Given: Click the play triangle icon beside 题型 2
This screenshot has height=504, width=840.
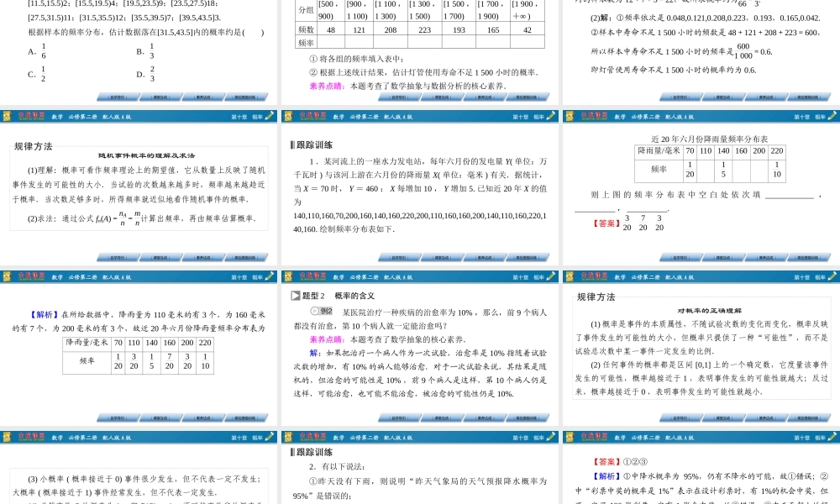Looking at the screenshot, I should click(x=295, y=296).
